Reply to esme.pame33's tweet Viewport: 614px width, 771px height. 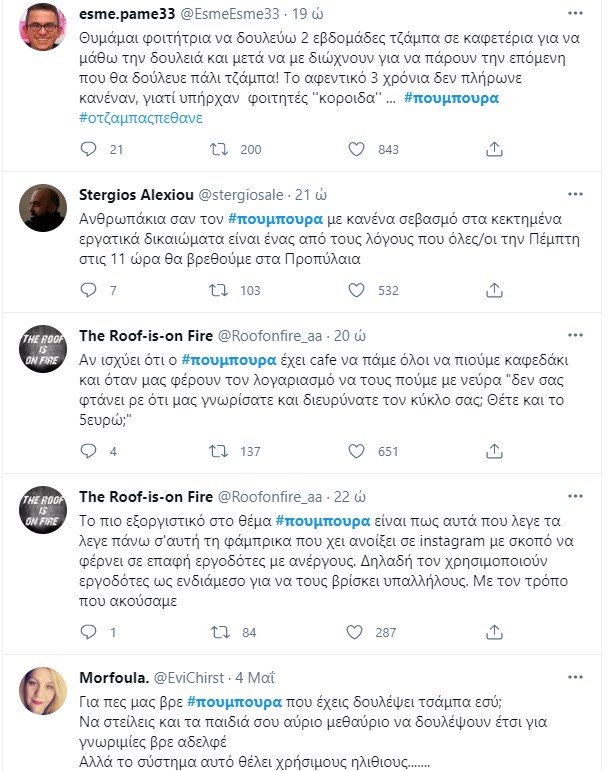[x=87, y=149]
